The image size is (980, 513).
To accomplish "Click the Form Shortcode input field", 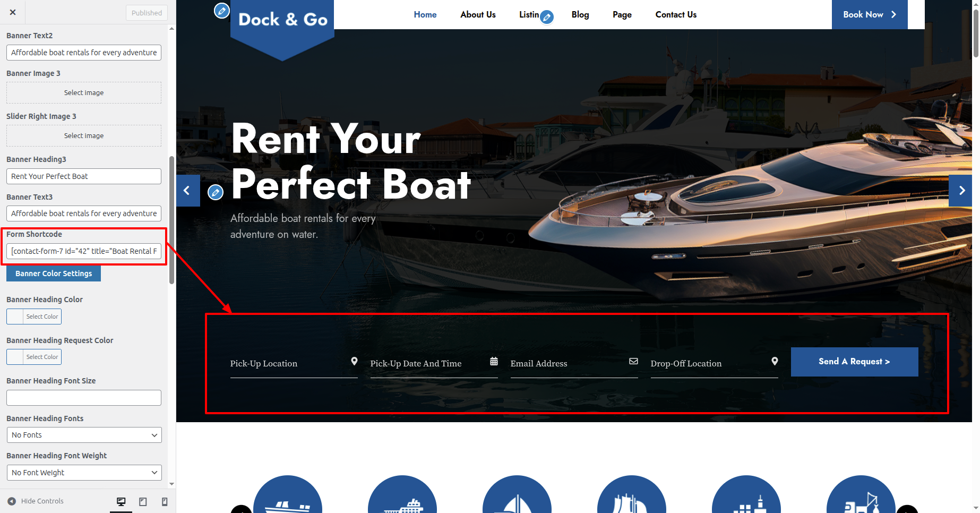I will 84,251.
